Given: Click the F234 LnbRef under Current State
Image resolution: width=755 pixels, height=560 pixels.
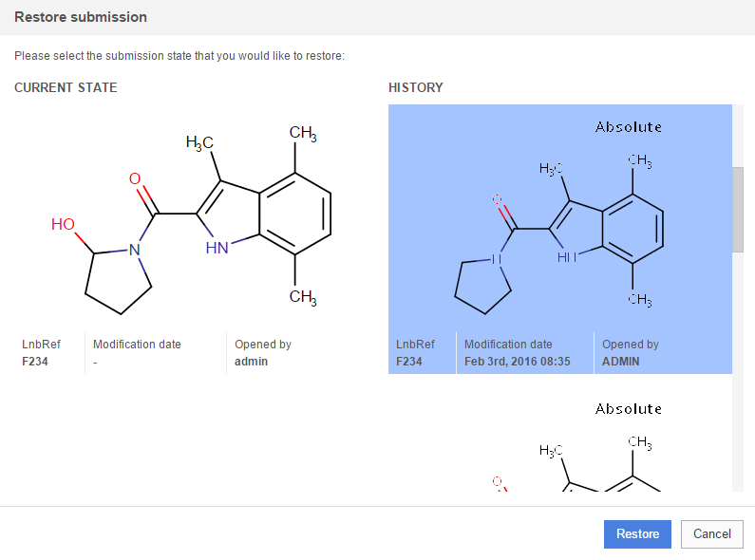Looking at the screenshot, I should 36,361.
